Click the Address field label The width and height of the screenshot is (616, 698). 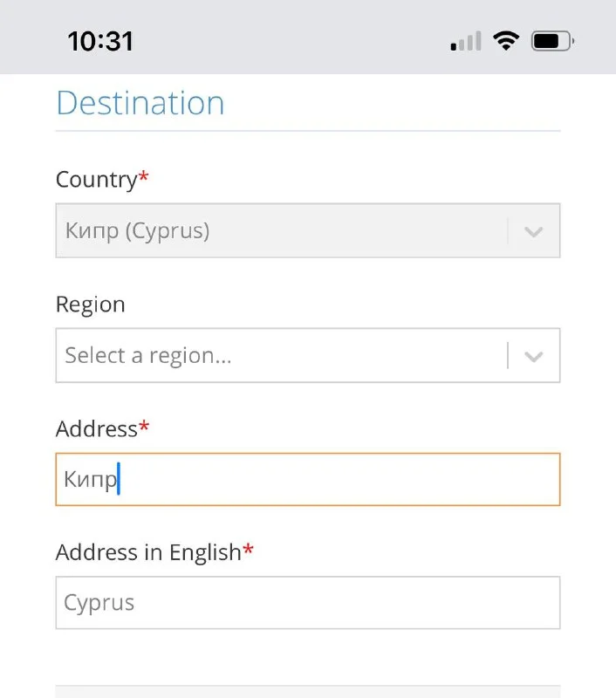tap(96, 428)
